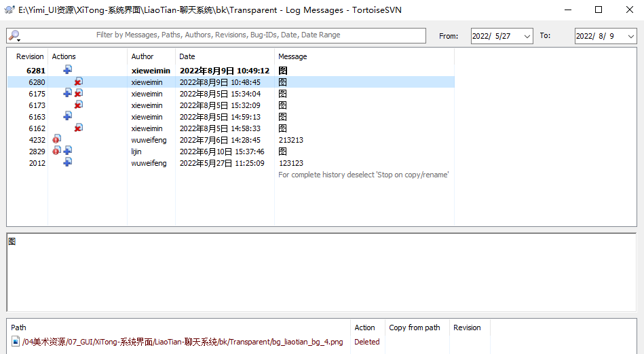Click the filter search magnifier icon
The width and height of the screenshot is (644, 354).
click(14, 36)
